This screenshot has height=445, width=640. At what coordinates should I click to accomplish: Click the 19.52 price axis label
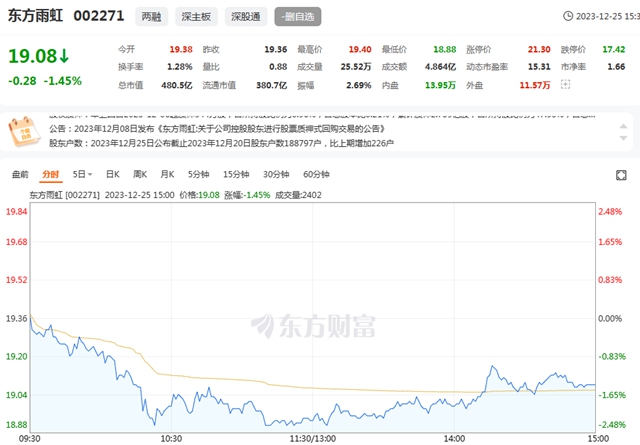[16, 280]
